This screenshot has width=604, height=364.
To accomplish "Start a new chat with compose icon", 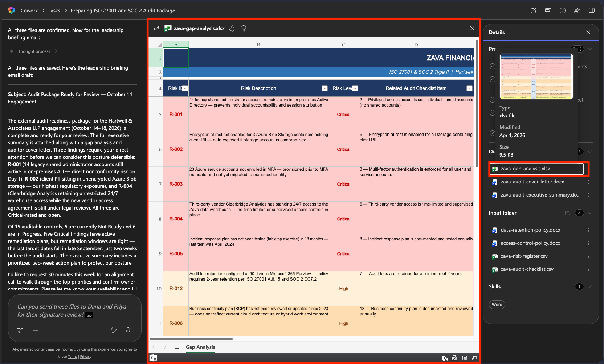I will [533, 11].
